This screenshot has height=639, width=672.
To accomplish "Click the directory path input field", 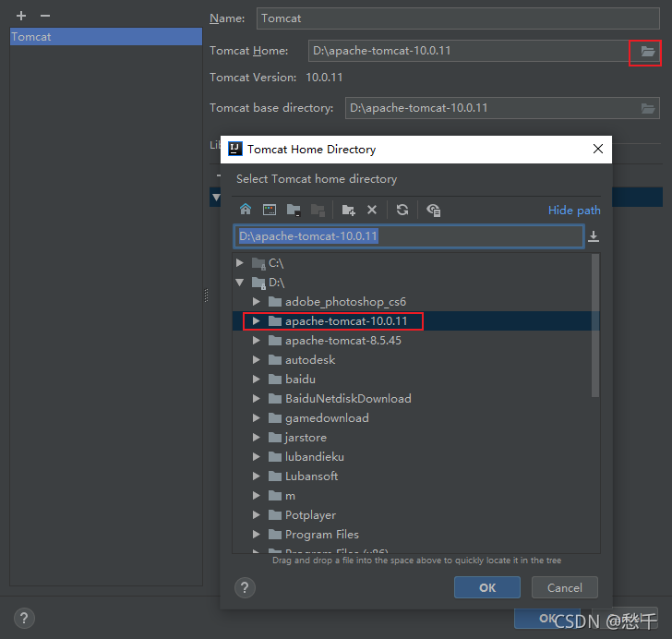I will [408, 236].
